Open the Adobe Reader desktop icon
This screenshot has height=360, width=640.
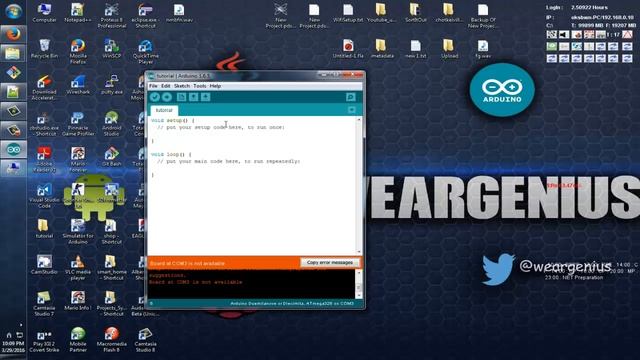click(44, 159)
